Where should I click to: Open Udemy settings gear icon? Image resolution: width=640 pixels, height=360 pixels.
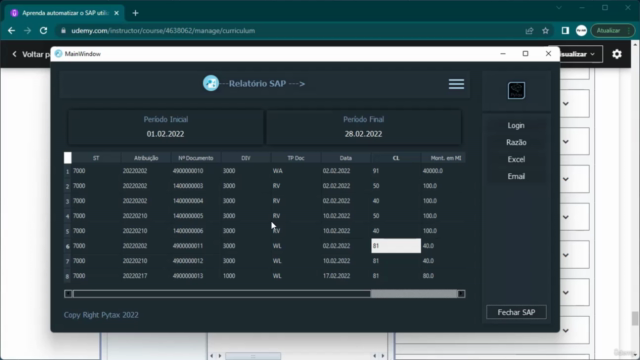pos(617,54)
